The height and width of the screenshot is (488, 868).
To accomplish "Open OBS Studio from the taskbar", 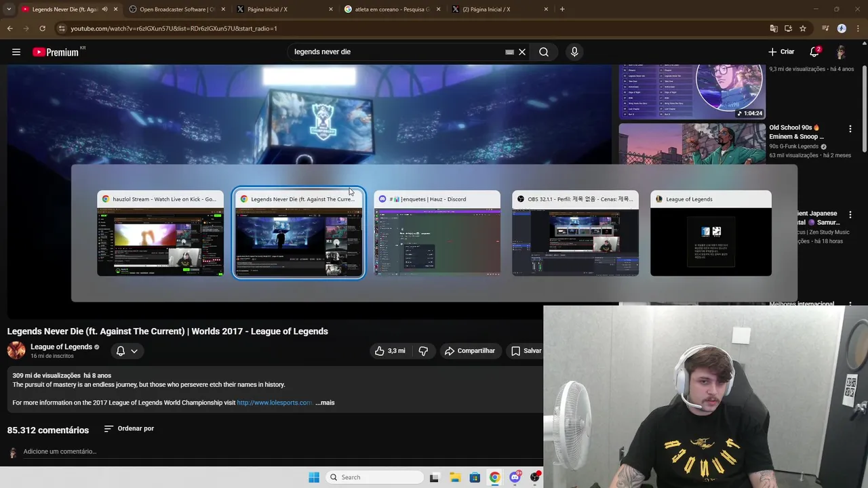I will 536,477.
